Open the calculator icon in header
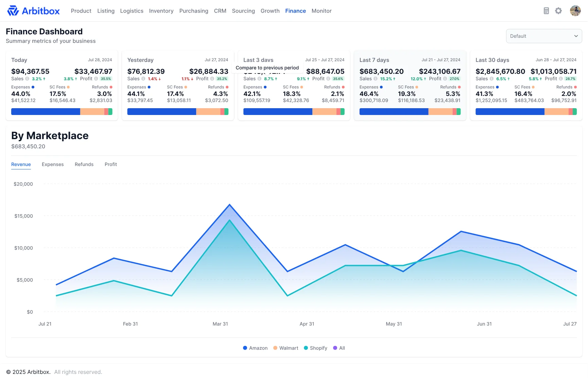 [x=546, y=11]
